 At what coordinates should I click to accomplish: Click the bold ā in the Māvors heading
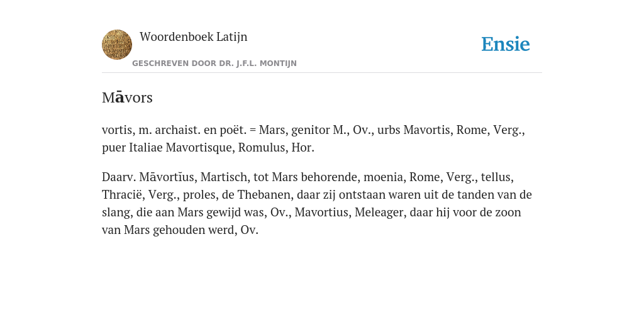coord(119,98)
